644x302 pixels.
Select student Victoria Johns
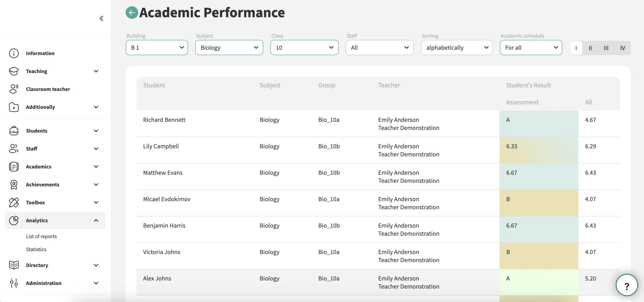(162, 252)
